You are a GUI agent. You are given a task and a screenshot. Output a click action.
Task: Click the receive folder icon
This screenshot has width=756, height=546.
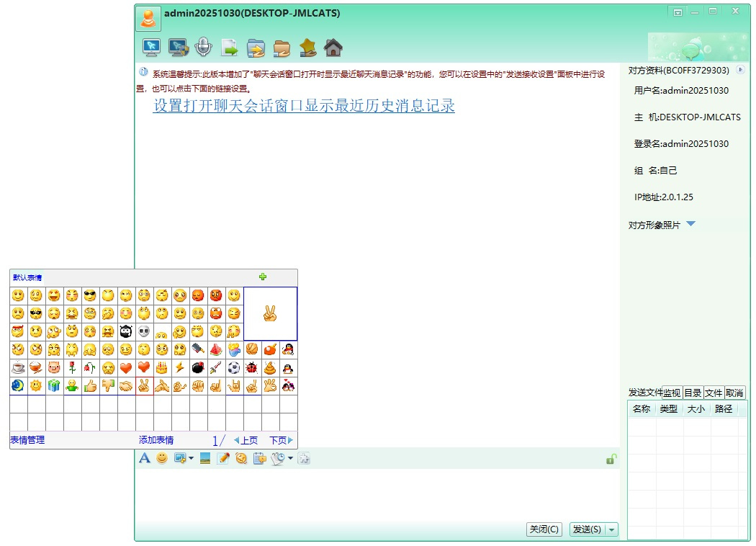click(x=282, y=48)
